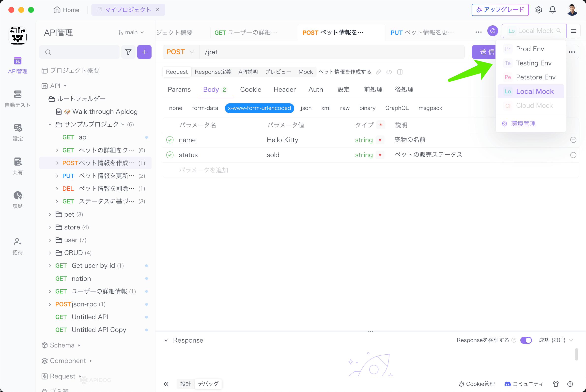Screen dimensions: 586x392
Task: Click the 環境管理 menu item
Action: 524,123
